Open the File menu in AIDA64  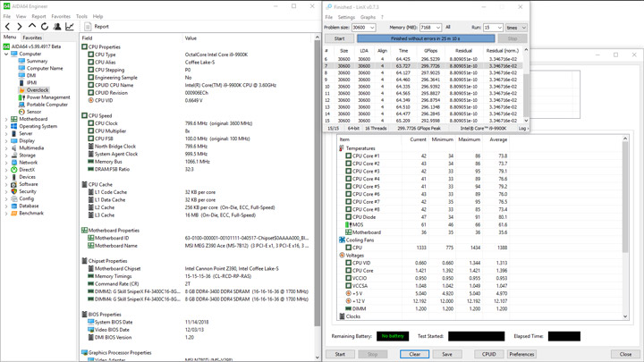pyautogui.click(x=6, y=16)
